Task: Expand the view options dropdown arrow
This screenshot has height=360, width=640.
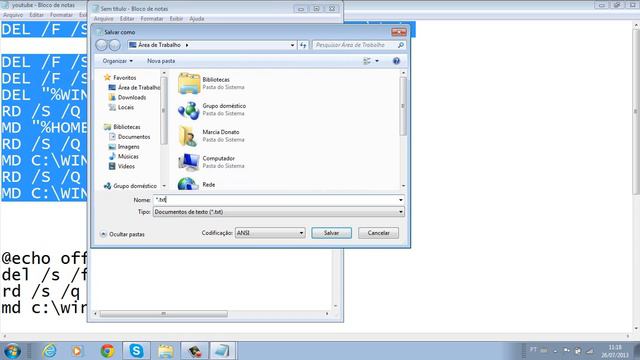Action: coord(377,61)
